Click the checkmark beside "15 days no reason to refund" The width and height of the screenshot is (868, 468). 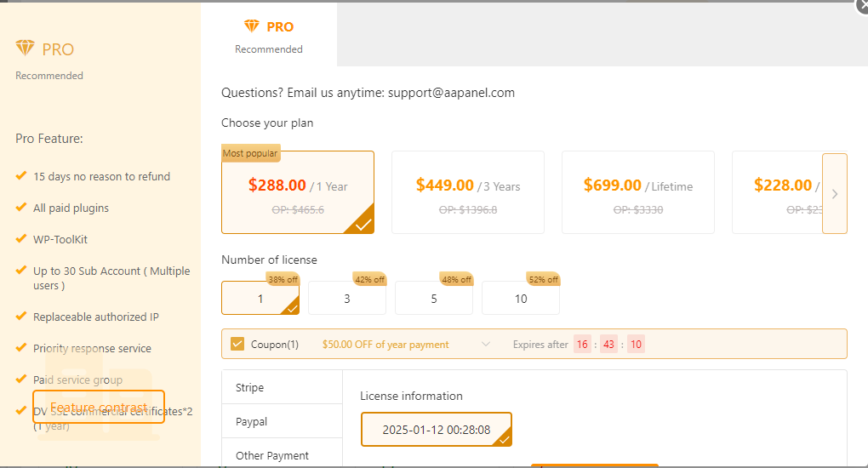click(x=21, y=176)
